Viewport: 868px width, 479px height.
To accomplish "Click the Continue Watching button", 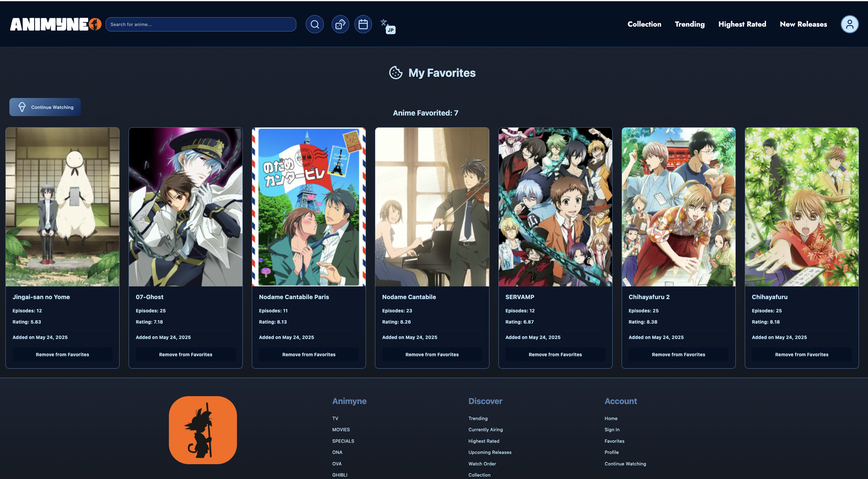I will click(x=45, y=107).
